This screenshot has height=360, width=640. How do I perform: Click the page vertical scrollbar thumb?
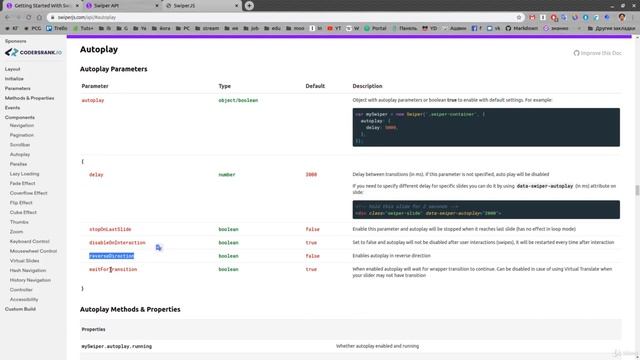pos(637,190)
